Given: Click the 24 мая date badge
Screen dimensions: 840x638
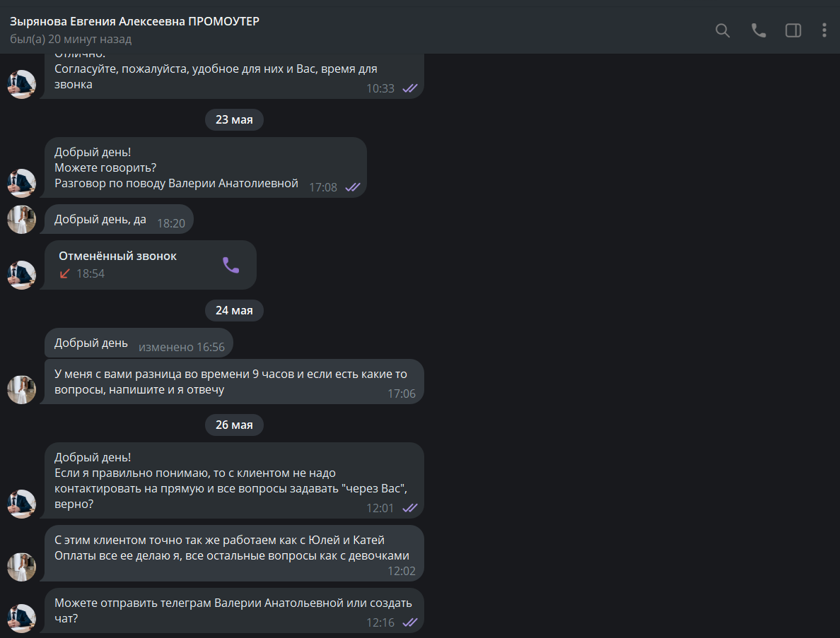Looking at the screenshot, I should coord(234,310).
